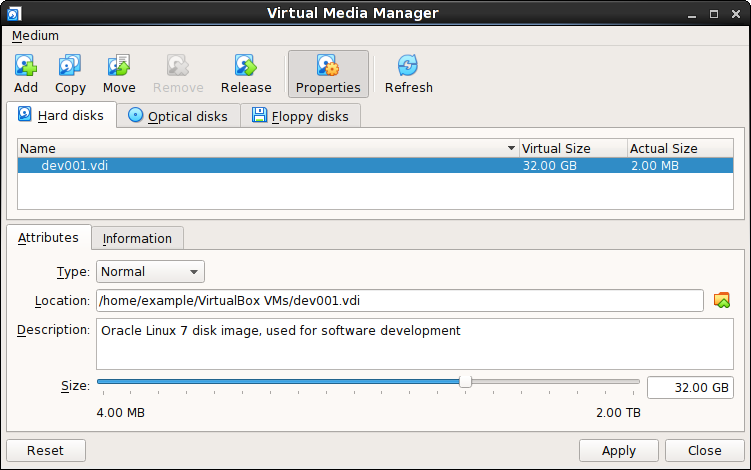This screenshot has width=751, height=470.
Task: Click the Add medium toolbar icon
Action: (26, 66)
